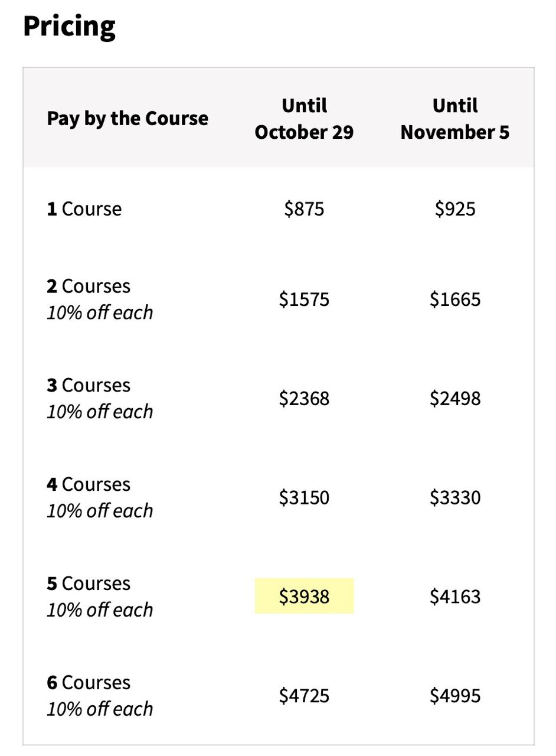Image resolution: width=556 pixels, height=756 pixels.
Task: Click the $1575 price
Action: tap(304, 299)
